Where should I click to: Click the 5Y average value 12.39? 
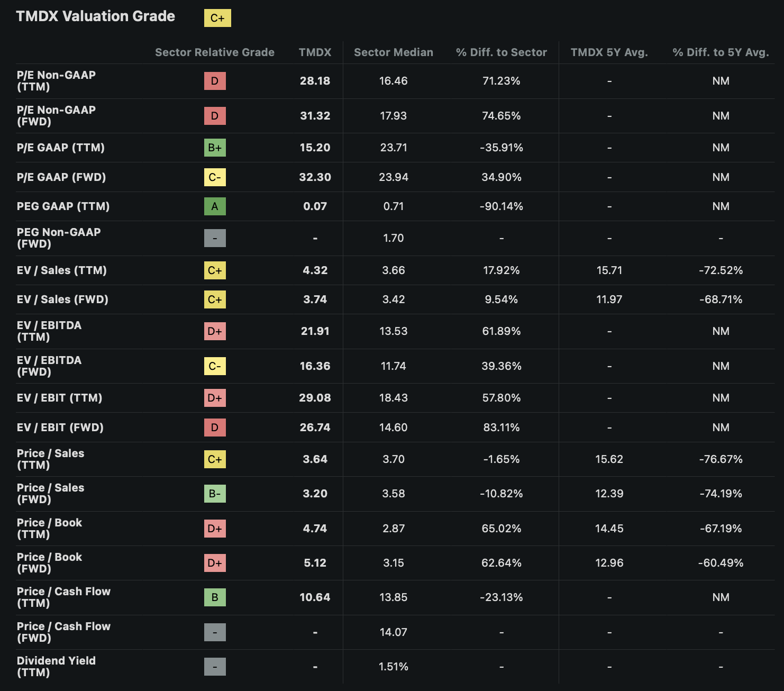[x=609, y=494]
